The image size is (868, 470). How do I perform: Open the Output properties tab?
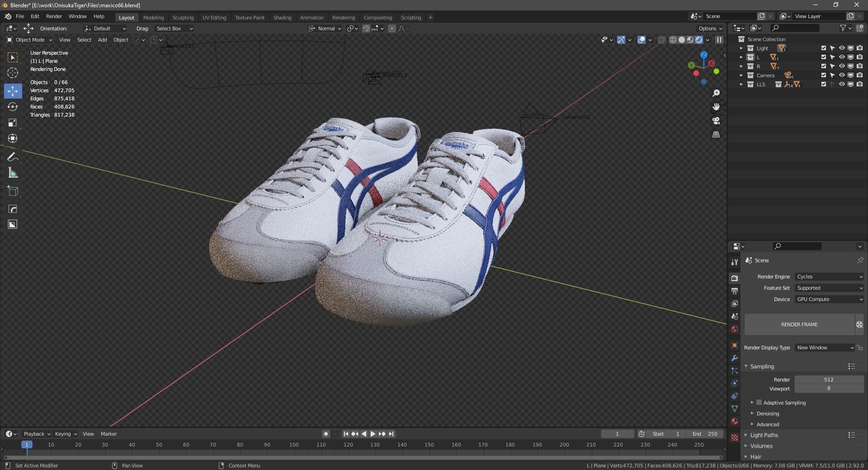(x=735, y=291)
